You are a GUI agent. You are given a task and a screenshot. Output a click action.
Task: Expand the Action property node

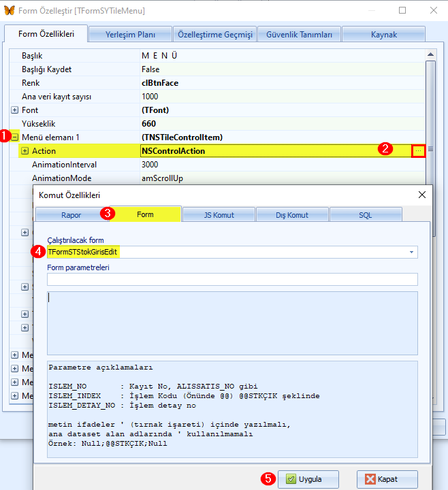(x=25, y=151)
